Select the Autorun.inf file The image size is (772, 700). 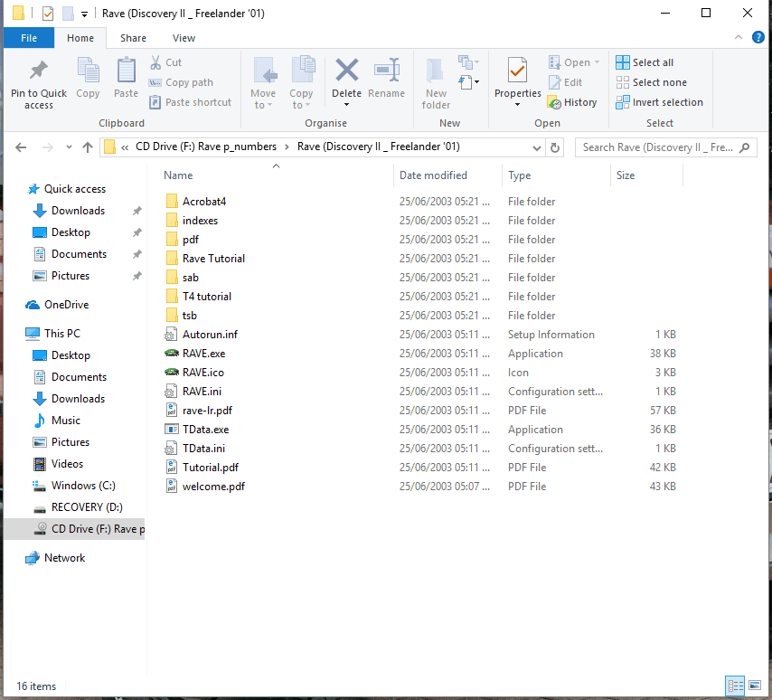click(210, 335)
